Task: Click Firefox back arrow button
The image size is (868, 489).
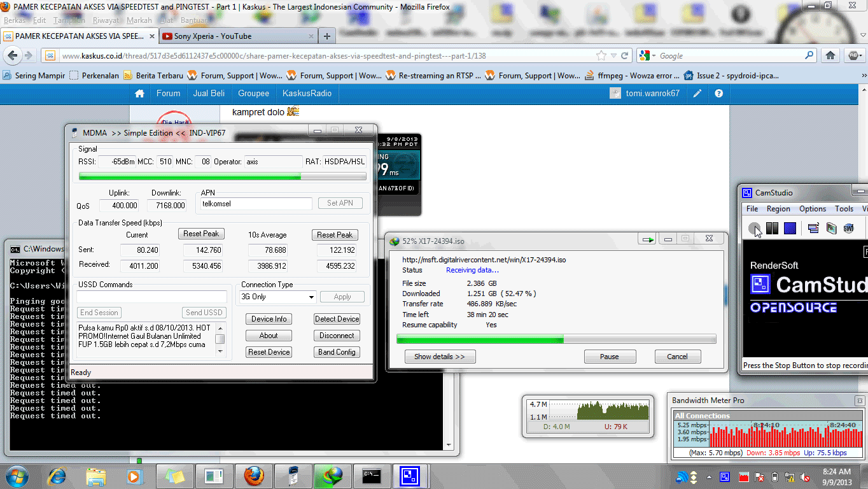Action: 13,55
